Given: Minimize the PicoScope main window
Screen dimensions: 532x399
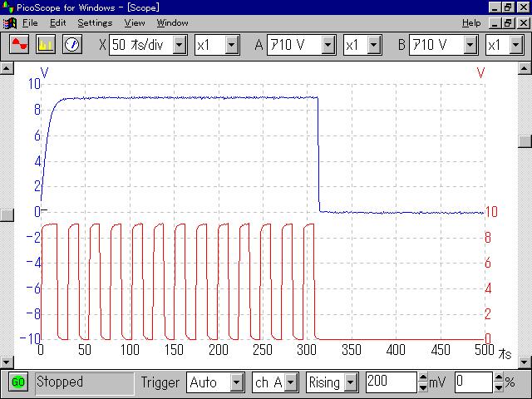Looking at the screenshot, I should click(x=495, y=7).
